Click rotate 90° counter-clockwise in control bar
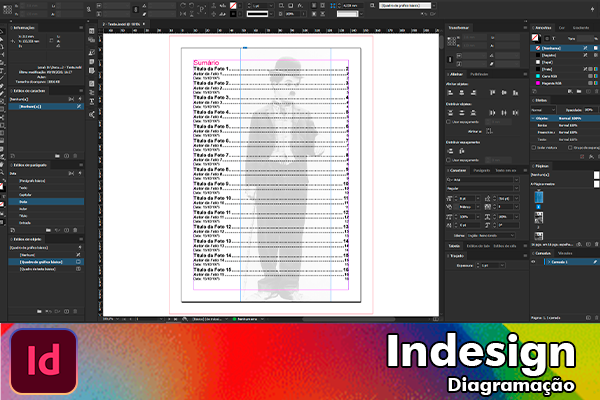This screenshot has width=600, height=400. tap(192, 5)
